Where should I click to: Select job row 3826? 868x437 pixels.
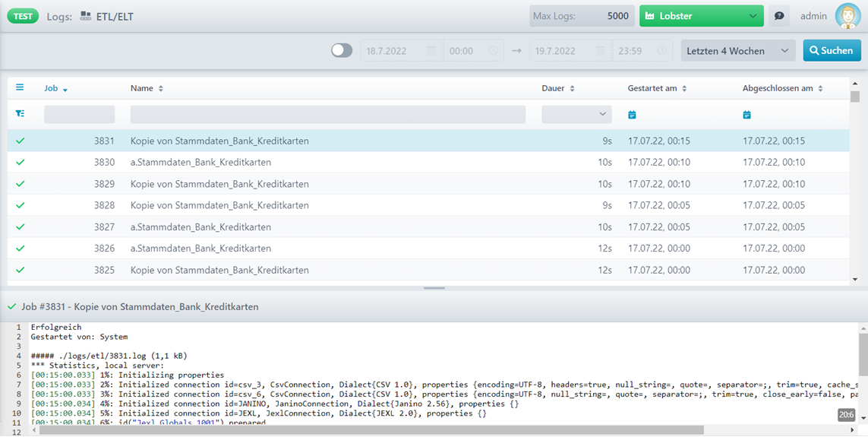pos(428,248)
